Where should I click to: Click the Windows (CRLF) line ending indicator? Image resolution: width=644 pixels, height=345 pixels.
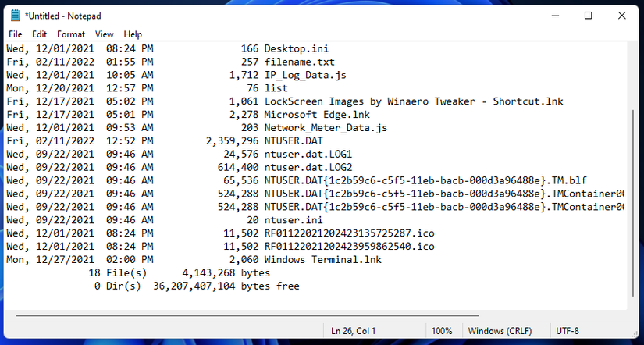pyautogui.click(x=501, y=332)
